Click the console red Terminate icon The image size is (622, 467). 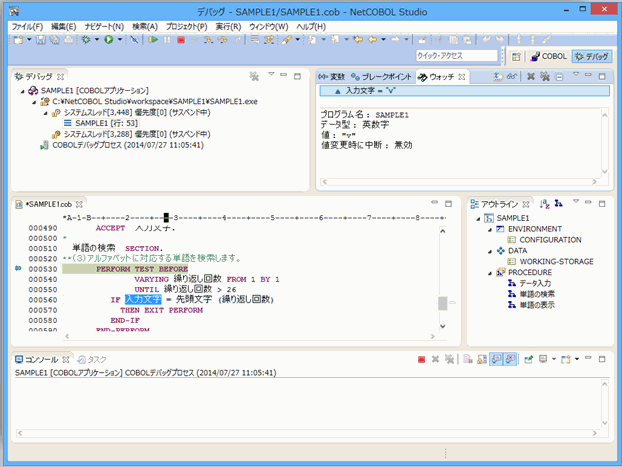point(421,359)
